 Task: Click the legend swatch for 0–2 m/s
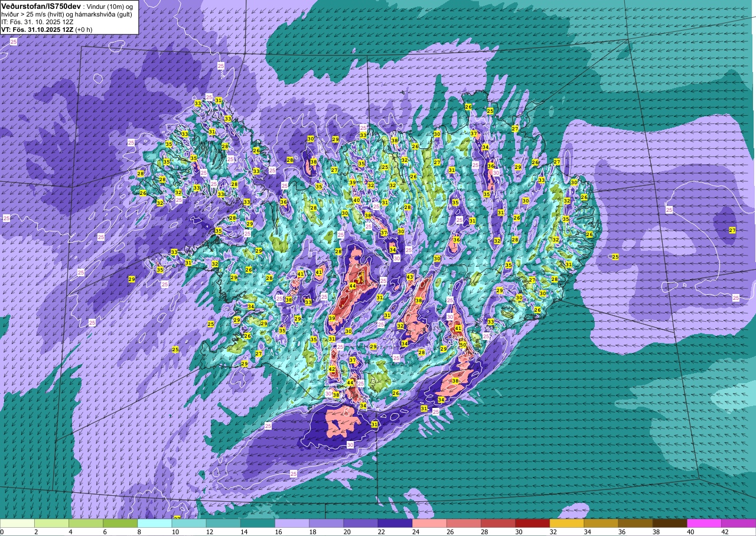[17, 523]
